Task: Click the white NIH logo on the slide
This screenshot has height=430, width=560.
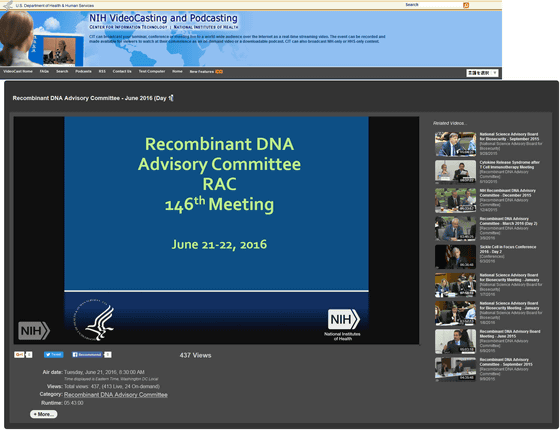Action: tap(343, 319)
